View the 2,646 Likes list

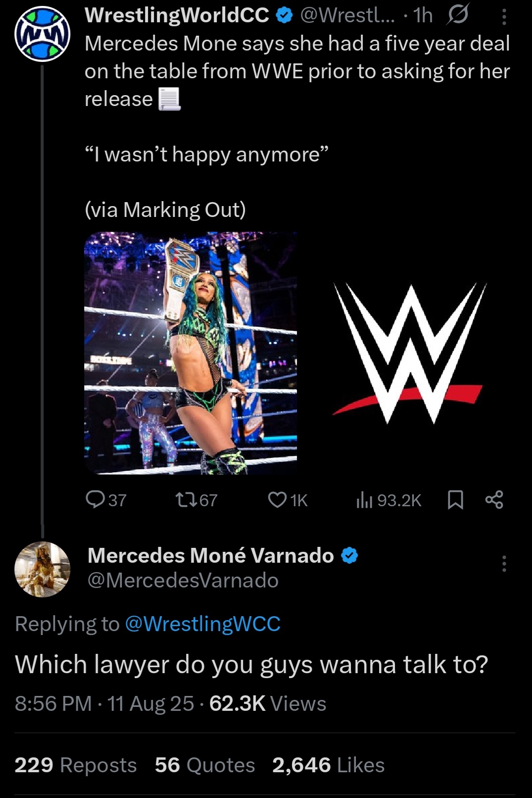coord(328,765)
